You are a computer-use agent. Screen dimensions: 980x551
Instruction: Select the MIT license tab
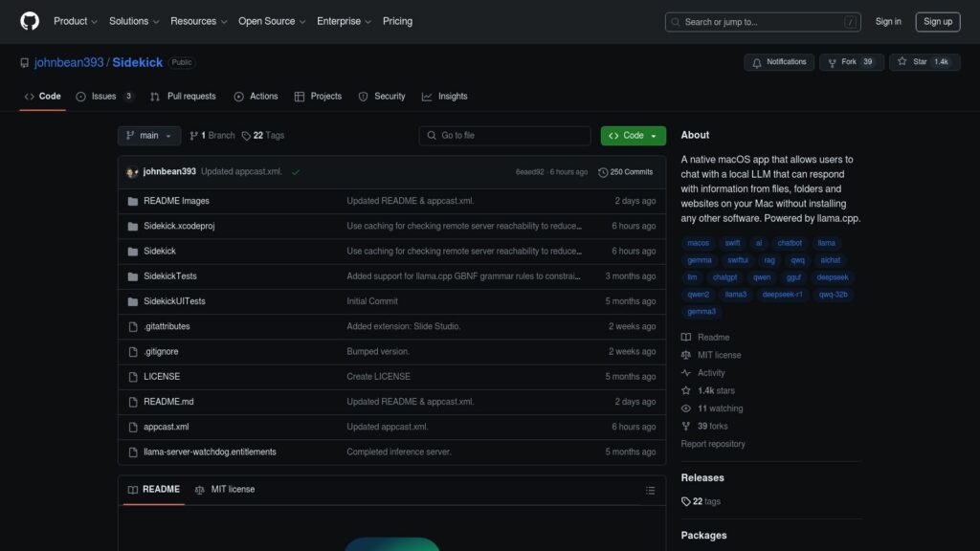[x=225, y=490]
